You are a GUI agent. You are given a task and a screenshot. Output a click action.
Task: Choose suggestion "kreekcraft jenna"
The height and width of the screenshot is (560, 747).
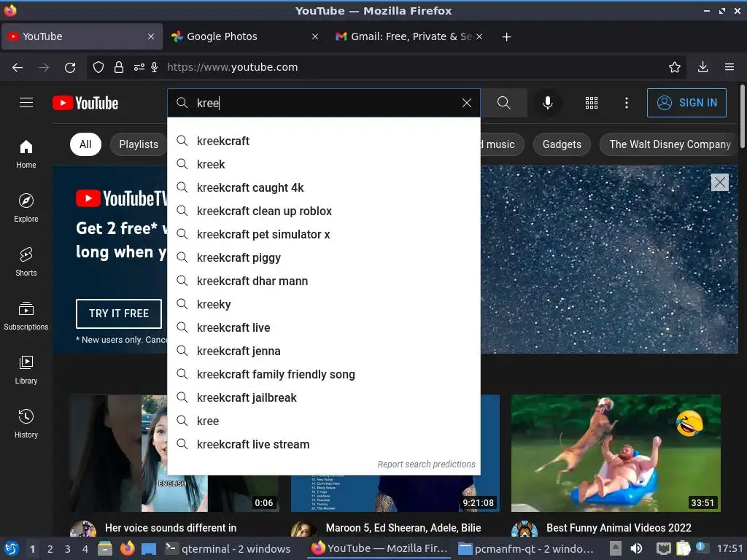coord(324,351)
